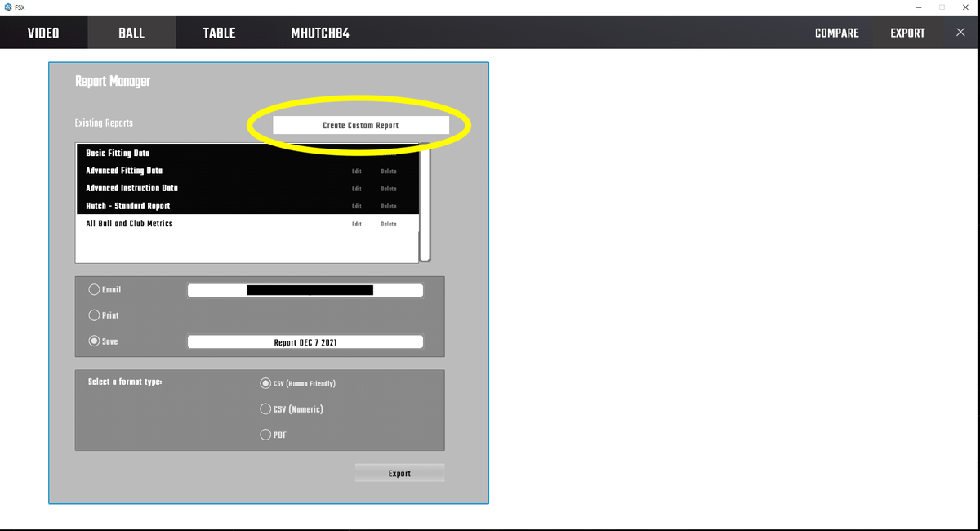Screen dimensions: 980x531
Task: Delete the Hutch - Standard Report entry
Action: click(x=388, y=206)
